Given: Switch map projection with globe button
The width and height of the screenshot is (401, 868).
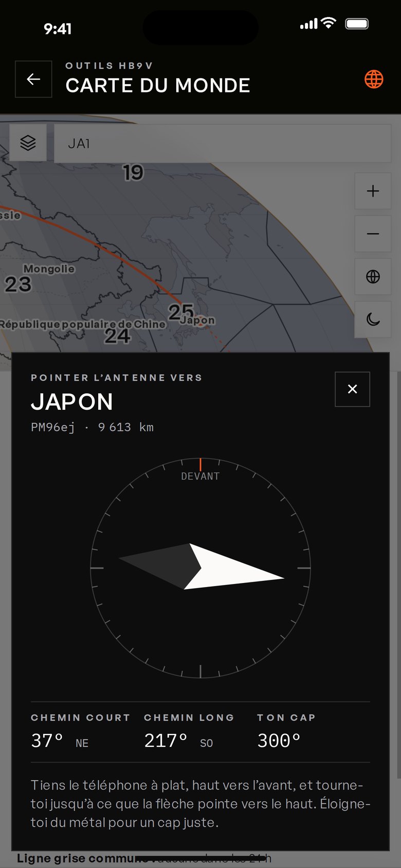Looking at the screenshot, I should click(373, 276).
